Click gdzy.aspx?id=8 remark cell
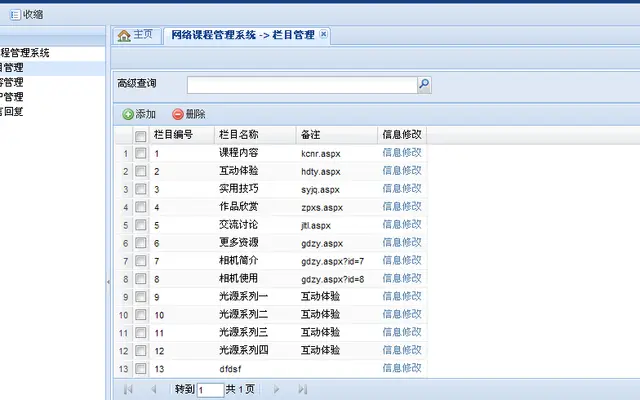The height and width of the screenshot is (400, 640). (x=333, y=280)
